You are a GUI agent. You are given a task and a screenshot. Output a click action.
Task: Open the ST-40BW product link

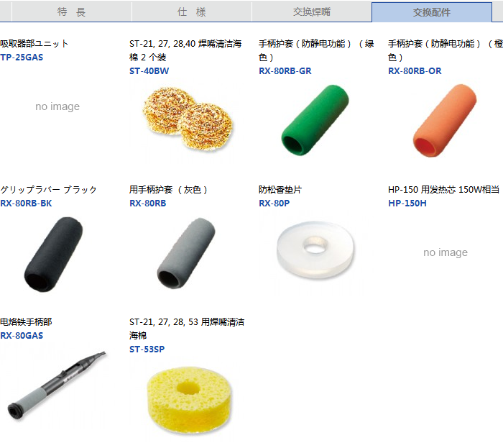coord(149,71)
